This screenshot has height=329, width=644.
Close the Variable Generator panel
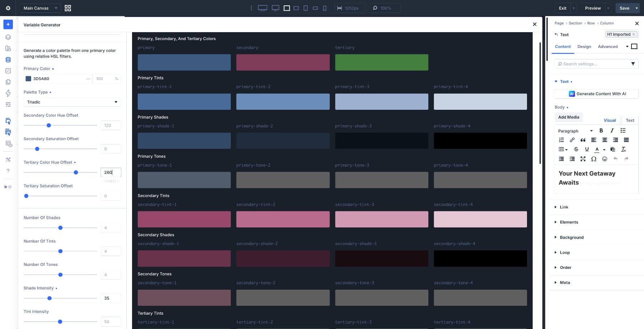point(535,24)
